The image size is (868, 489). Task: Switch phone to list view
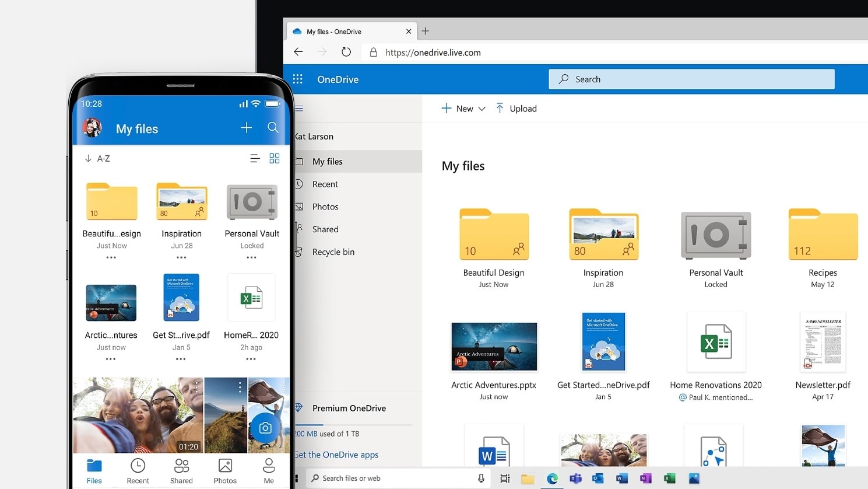tap(255, 159)
